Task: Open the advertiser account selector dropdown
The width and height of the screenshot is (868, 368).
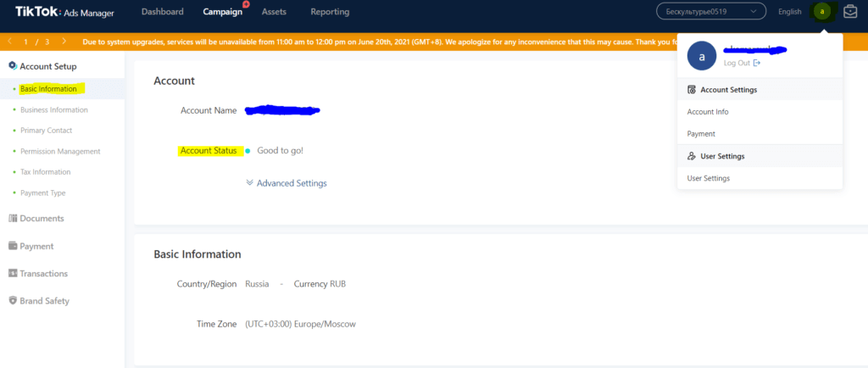Action: 711,12
